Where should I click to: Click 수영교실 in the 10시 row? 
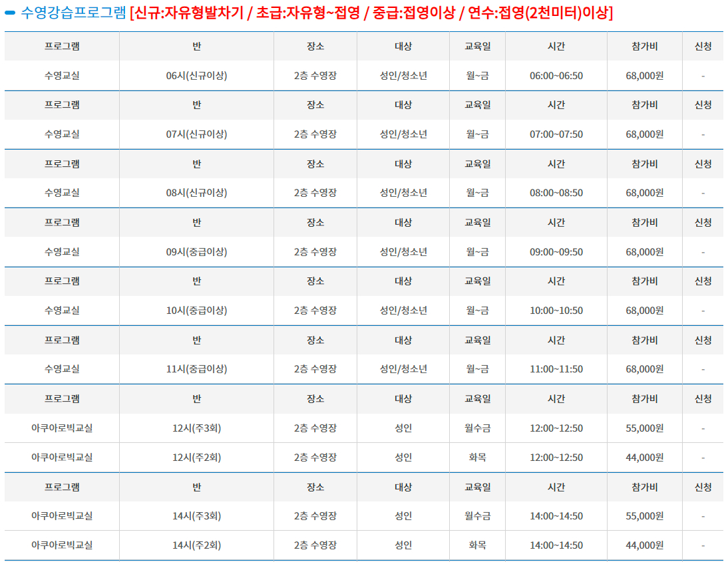(62, 311)
